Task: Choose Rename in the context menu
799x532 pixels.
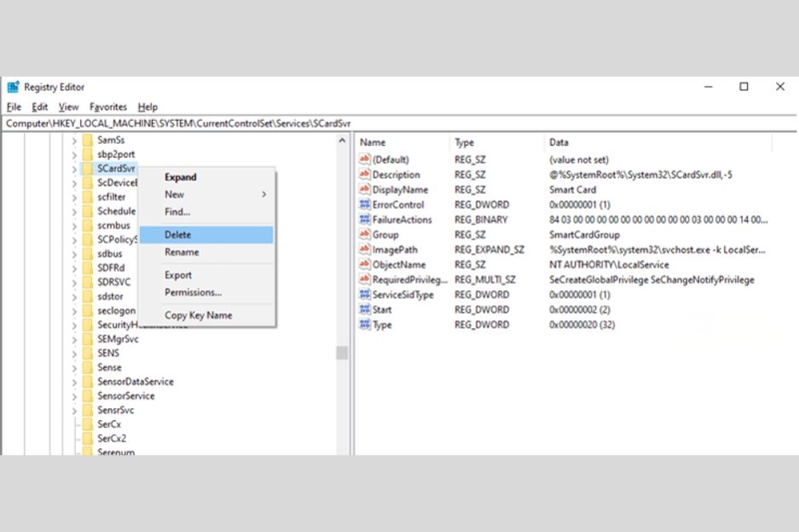Action: pyautogui.click(x=207, y=252)
